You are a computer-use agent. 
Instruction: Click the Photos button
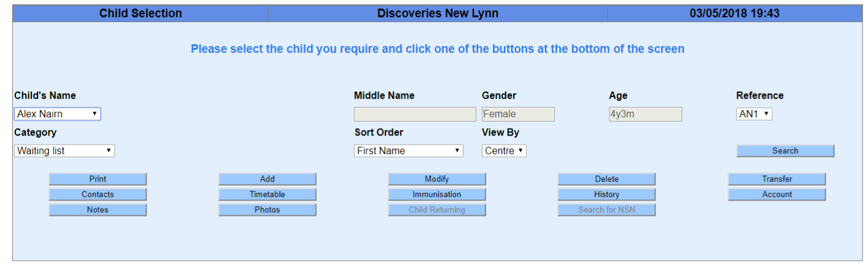[x=267, y=210]
